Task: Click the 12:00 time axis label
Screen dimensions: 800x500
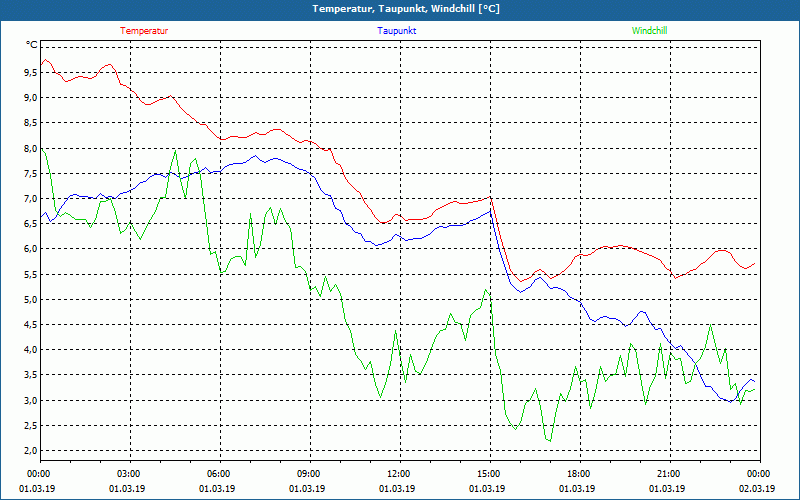Action: [x=400, y=474]
